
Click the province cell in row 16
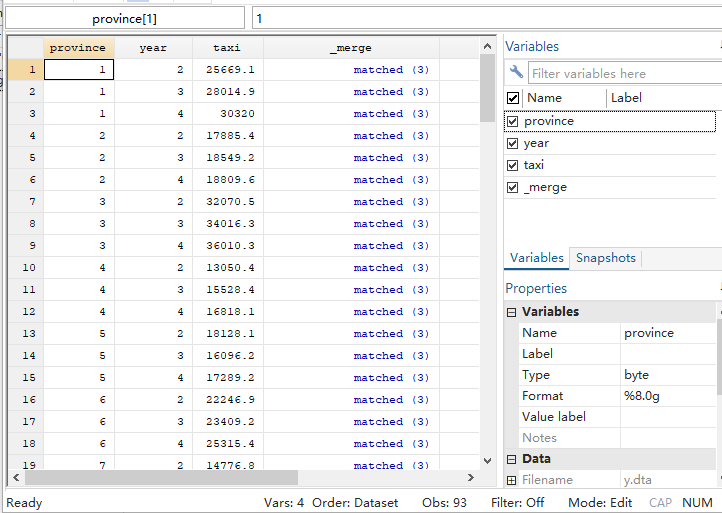tap(79, 400)
